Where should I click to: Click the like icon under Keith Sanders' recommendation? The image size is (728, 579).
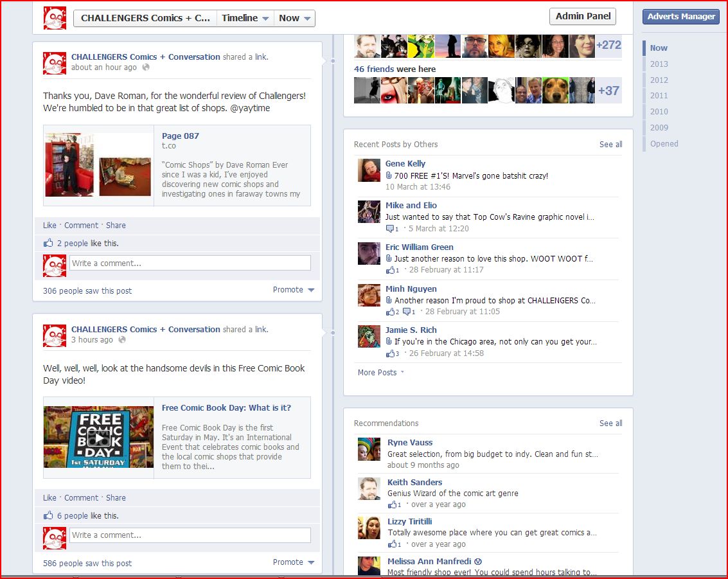393,504
